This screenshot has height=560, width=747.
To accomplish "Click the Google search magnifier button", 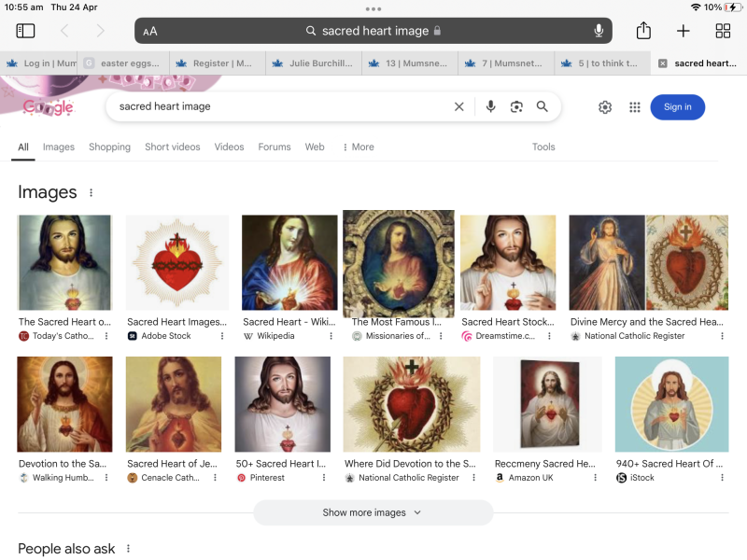I will [542, 106].
